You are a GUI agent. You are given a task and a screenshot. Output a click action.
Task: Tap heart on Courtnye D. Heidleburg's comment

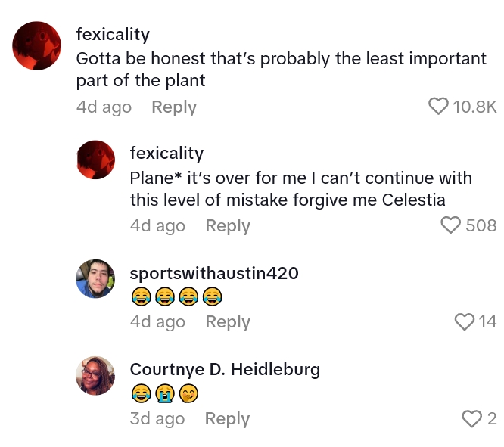tap(471, 419)
